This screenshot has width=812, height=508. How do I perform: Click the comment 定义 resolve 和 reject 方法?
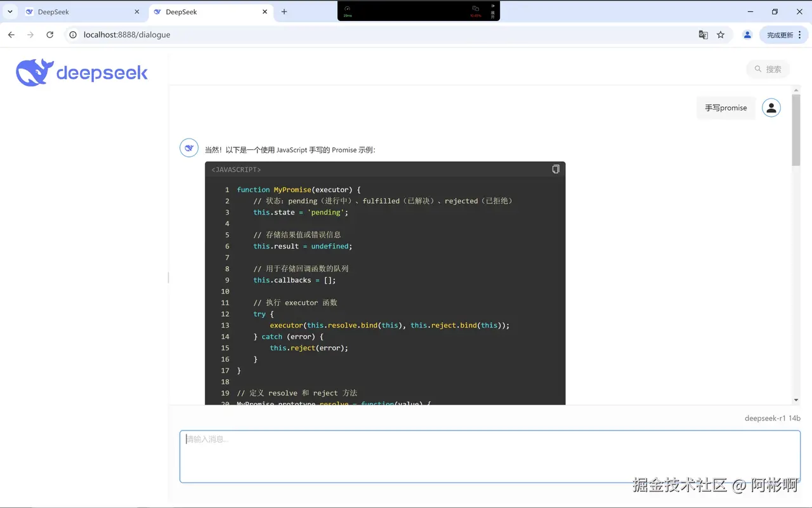click(x=297, y=393)
